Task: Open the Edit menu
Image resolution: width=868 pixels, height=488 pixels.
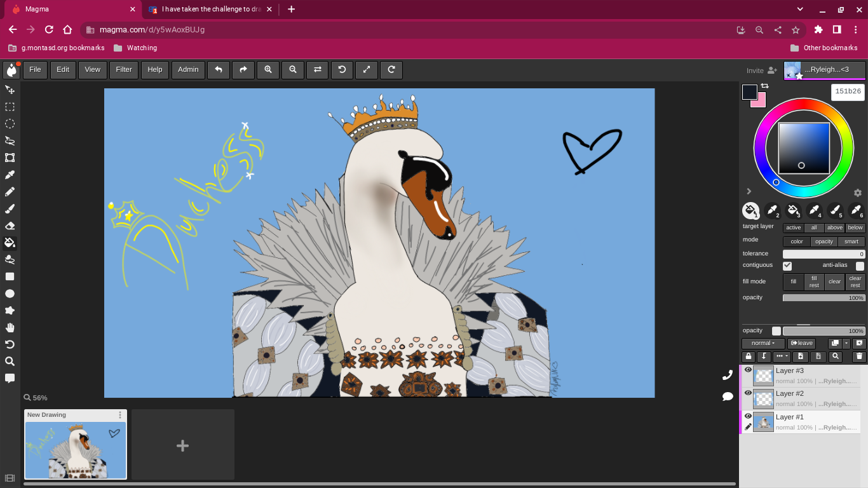Action: pos(63,70)
